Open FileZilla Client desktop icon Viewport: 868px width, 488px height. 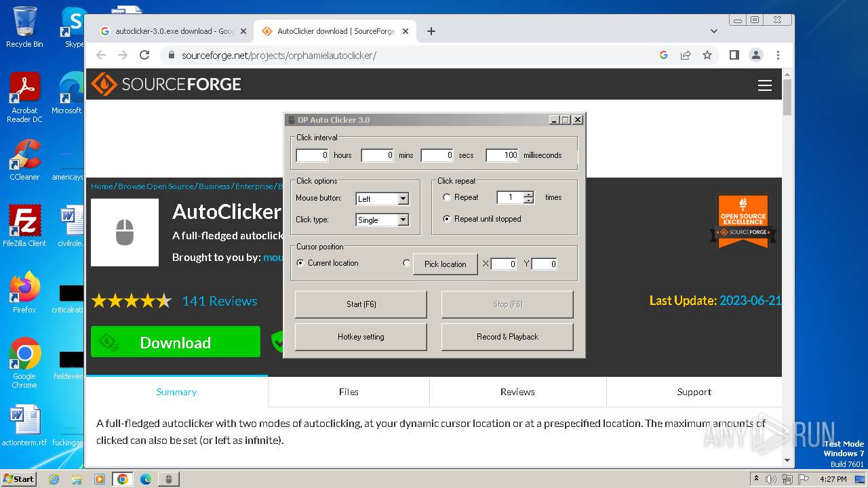click(x=24, y=226)
